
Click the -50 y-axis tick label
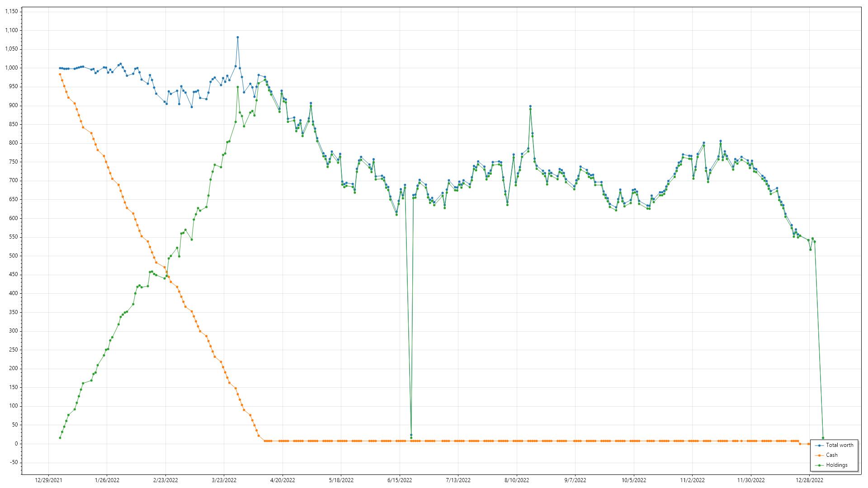(x=13, y=462)
